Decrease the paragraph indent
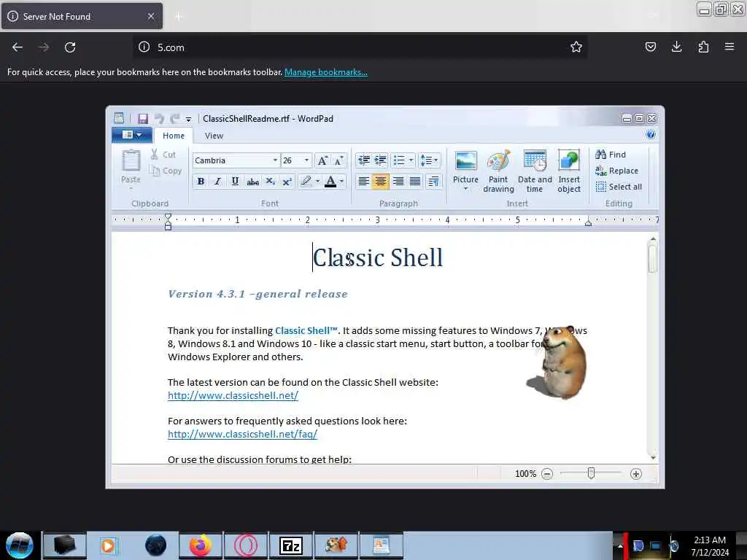The width and height of the screenshot is (747, 560). tap(363, 160)
